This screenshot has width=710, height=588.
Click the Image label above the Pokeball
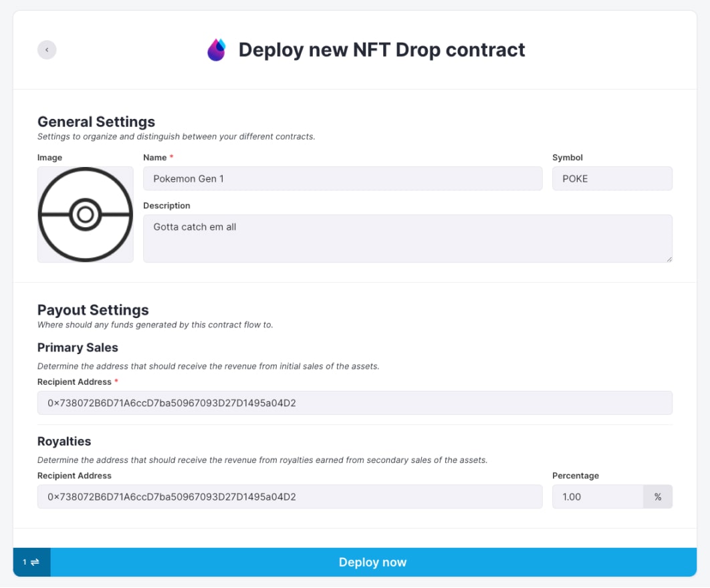50,158
